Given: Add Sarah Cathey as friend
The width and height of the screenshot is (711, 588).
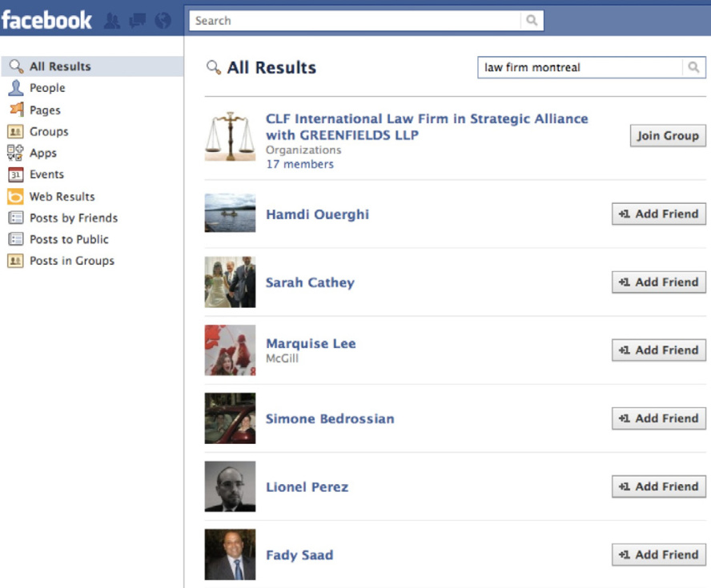Looking at the screenshot, I should (x=658, y=282).
